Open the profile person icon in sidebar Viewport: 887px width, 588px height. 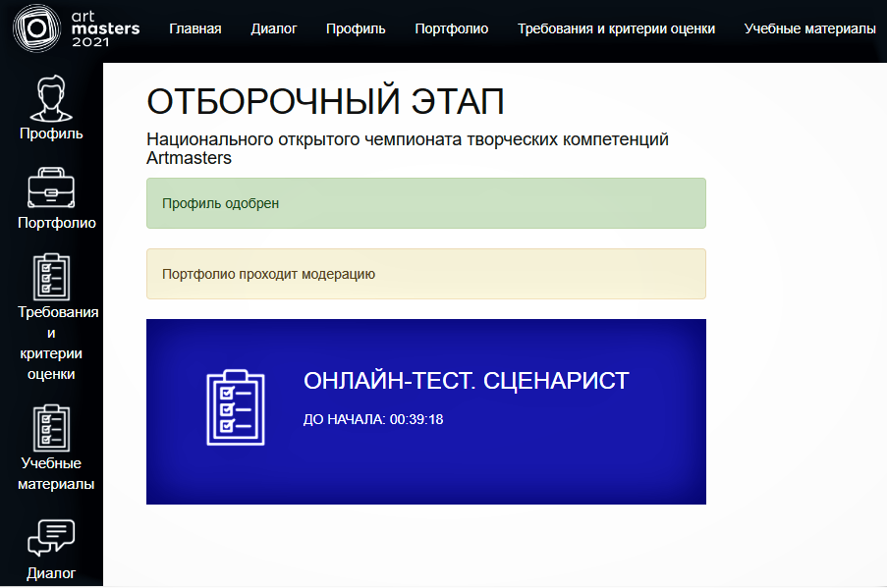51,98
